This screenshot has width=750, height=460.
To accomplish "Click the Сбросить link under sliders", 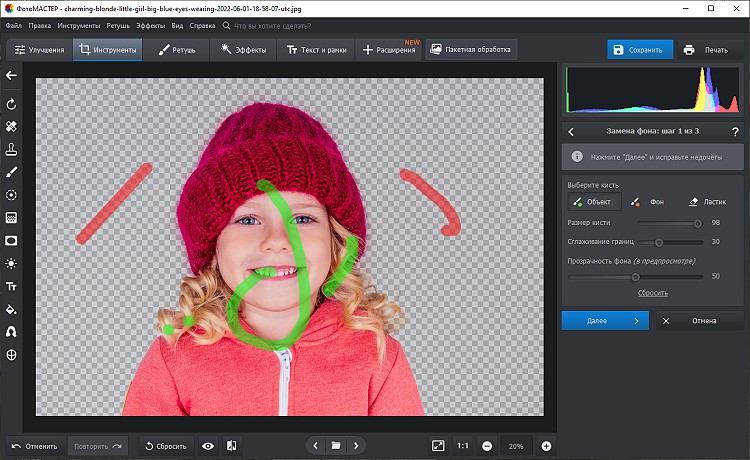I will (652, 293).
